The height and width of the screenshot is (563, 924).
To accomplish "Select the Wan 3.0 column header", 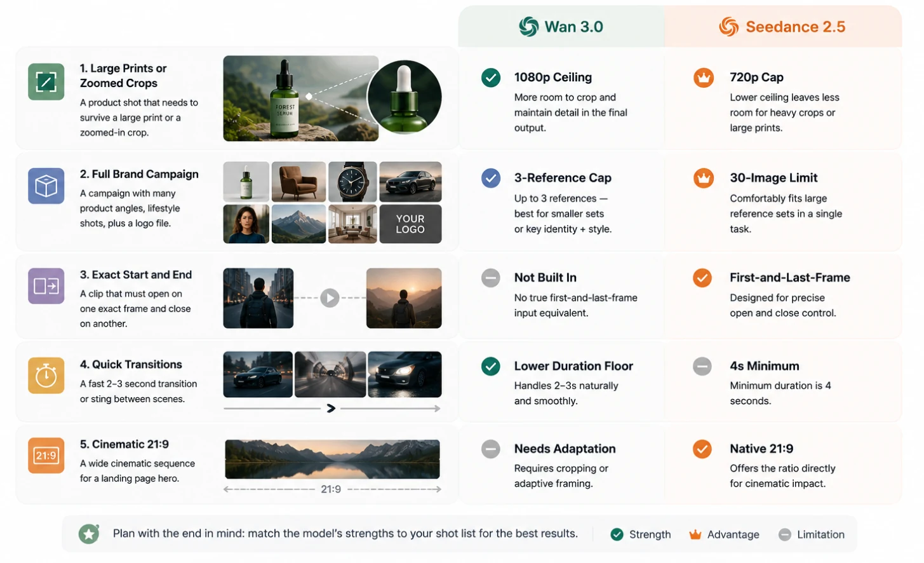I will pyautogui.click(x=561, y=27).
